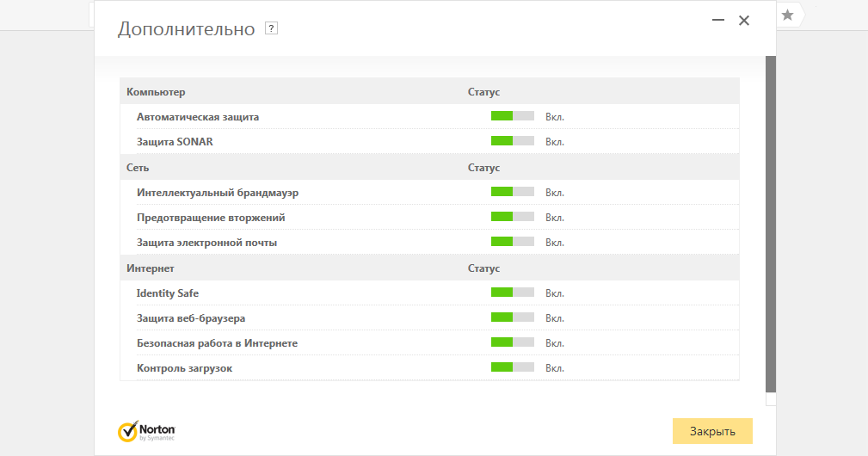The height and width of the screenshot is (456, 868).
Task: Click Вкл. status next to Контроль загрузок
Action: coord(555,368)
